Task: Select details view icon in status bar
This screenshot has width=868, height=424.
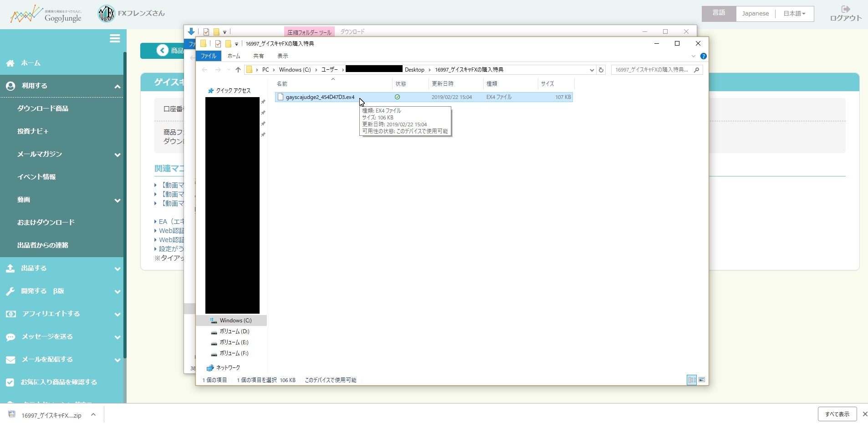Action: 692,380
